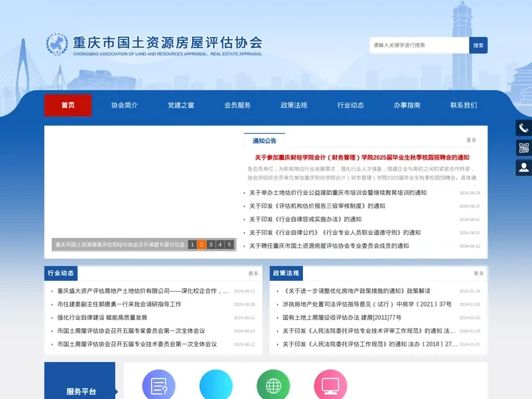
Task: Click 更多 in the 行业动态 section
Action: pos(253,273)
